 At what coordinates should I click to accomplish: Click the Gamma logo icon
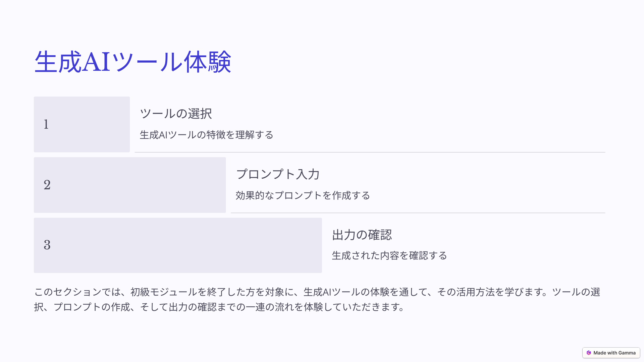coord(589,353)
